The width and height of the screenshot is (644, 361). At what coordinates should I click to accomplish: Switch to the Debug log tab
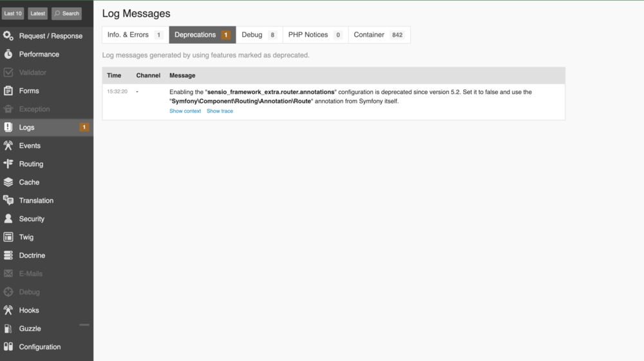pyautogui.click(x=259, y=35)
